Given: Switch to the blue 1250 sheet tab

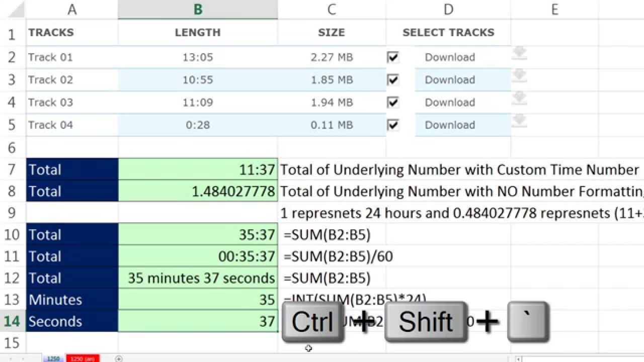Looking at the screenshot, I should pos(53,358).
